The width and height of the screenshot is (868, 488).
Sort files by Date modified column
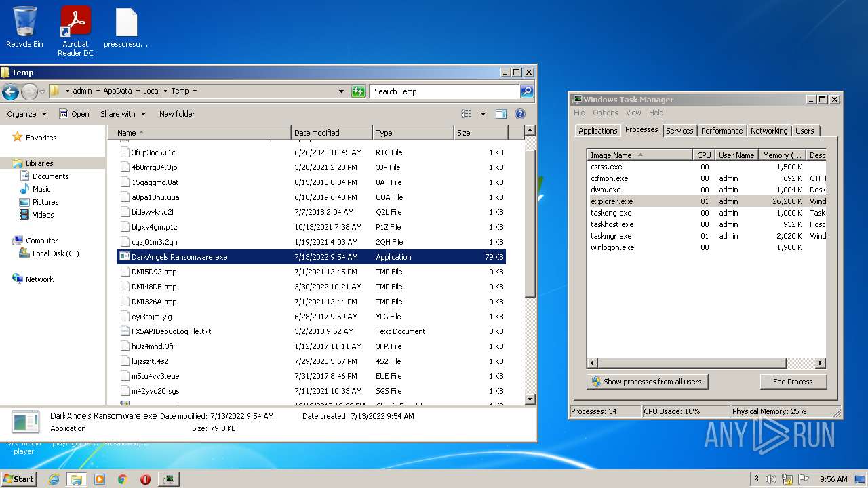pyautogui.click(x=332, y=133)
